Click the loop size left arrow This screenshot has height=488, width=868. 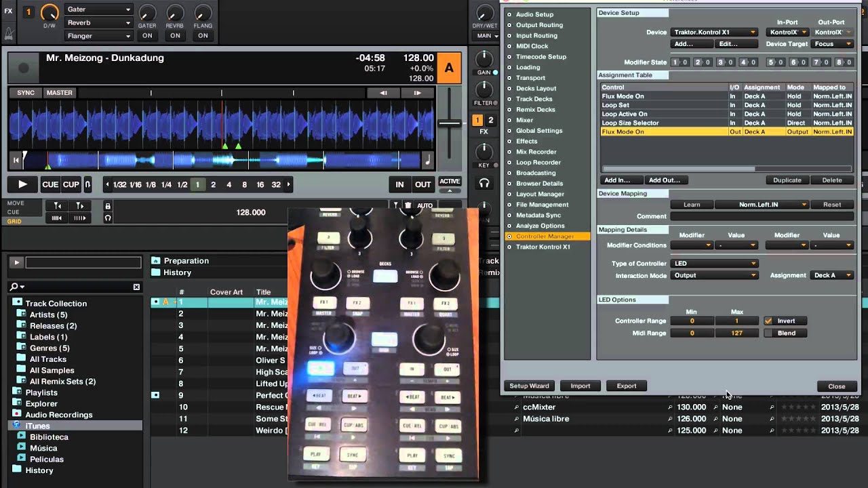pyautogui.click(x=107, y=184)
